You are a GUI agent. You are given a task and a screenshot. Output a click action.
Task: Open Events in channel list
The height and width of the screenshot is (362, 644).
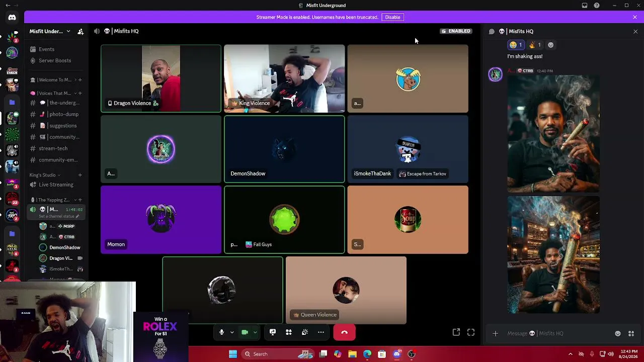[56, 49]
